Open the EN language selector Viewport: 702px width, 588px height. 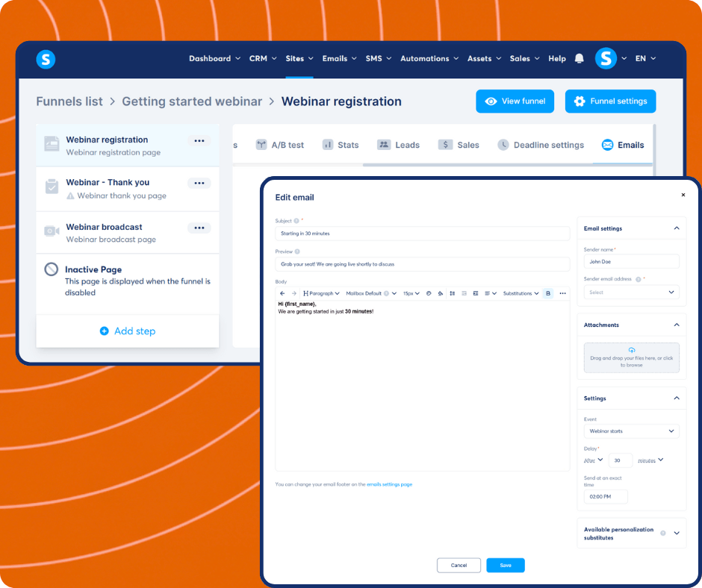(x=645, y=59)
